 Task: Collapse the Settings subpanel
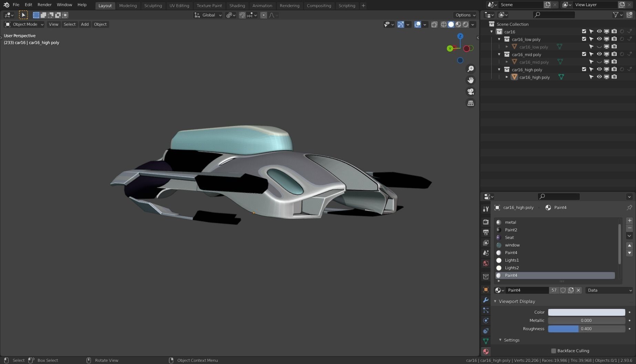pos(500,340)
